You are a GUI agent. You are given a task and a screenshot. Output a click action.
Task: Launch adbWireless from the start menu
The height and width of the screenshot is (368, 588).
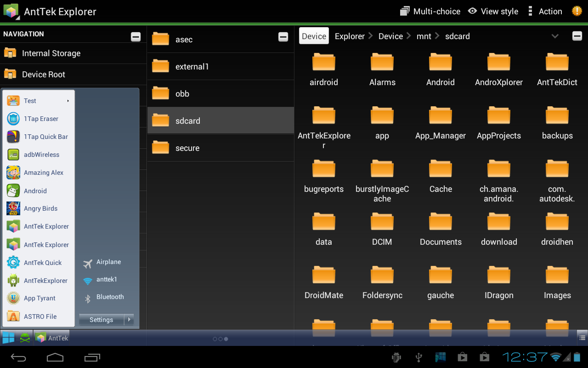pyautogui.click(x=39, y=155)
